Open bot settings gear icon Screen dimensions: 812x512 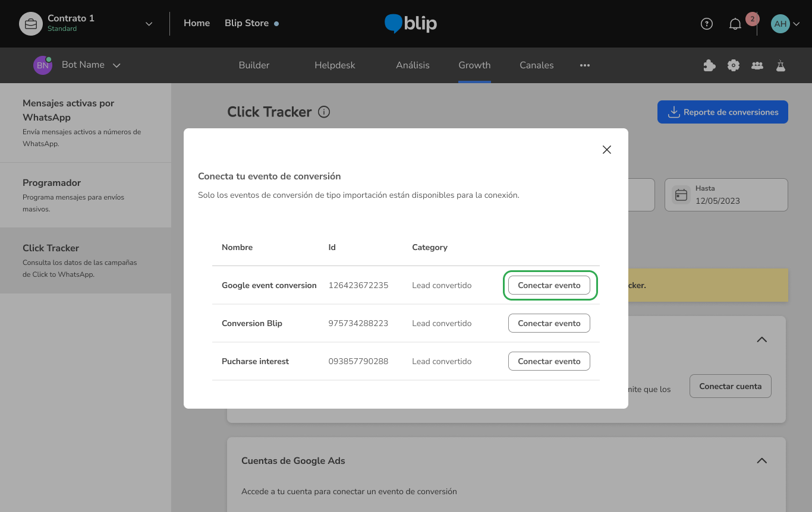734,65
